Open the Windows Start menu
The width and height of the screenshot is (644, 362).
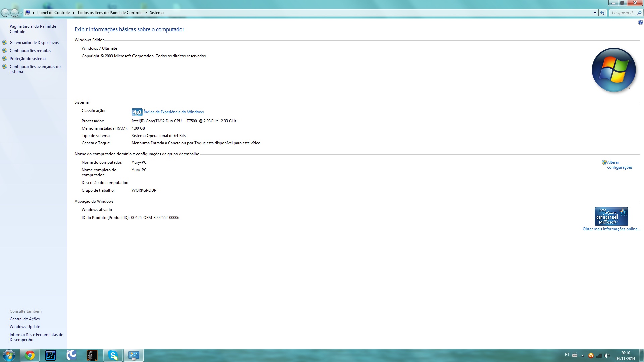9,355
